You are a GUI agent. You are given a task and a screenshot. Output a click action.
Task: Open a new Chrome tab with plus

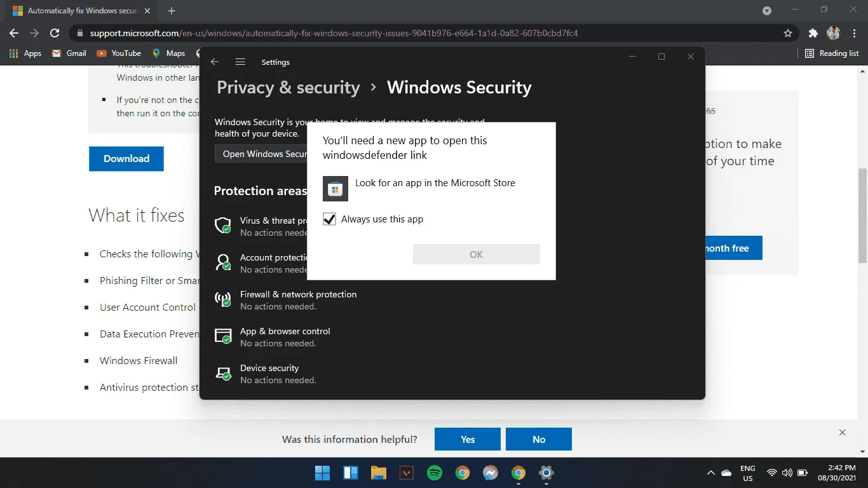[172, 11]
